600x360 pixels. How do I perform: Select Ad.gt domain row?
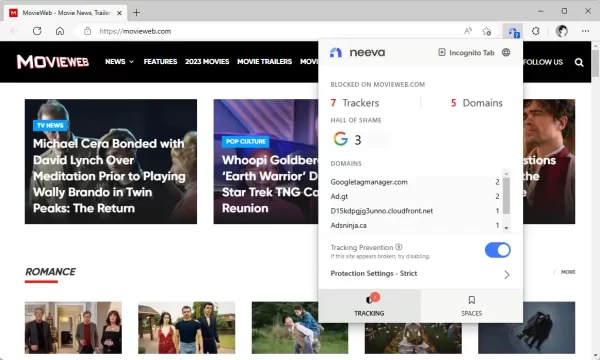(x=415, y=197)
